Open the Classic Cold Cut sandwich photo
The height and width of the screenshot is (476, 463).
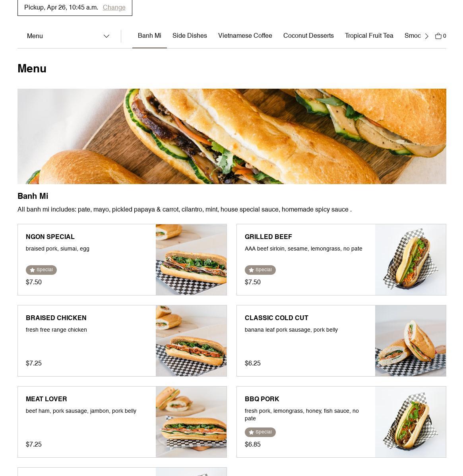(x=411, y=341)
